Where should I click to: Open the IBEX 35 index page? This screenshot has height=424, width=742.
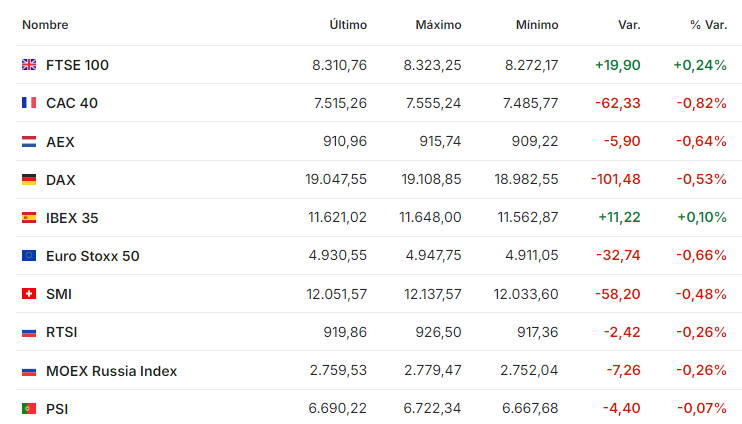pyautogui.click(x=72, y=218)
